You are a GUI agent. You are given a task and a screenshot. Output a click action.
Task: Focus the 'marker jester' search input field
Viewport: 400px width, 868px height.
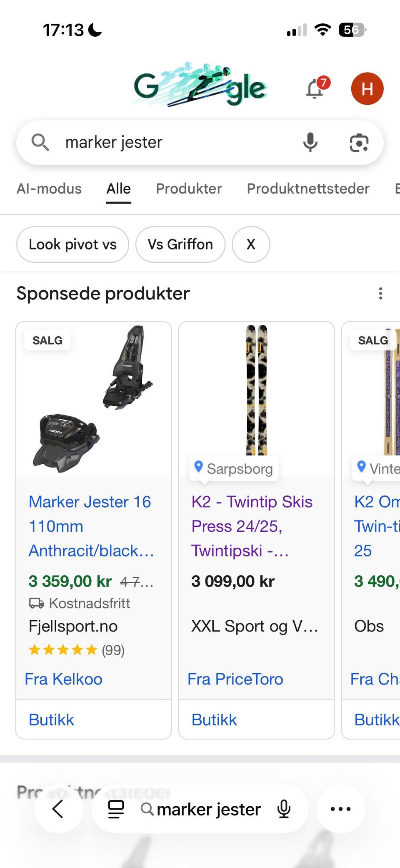pos(175,143)
